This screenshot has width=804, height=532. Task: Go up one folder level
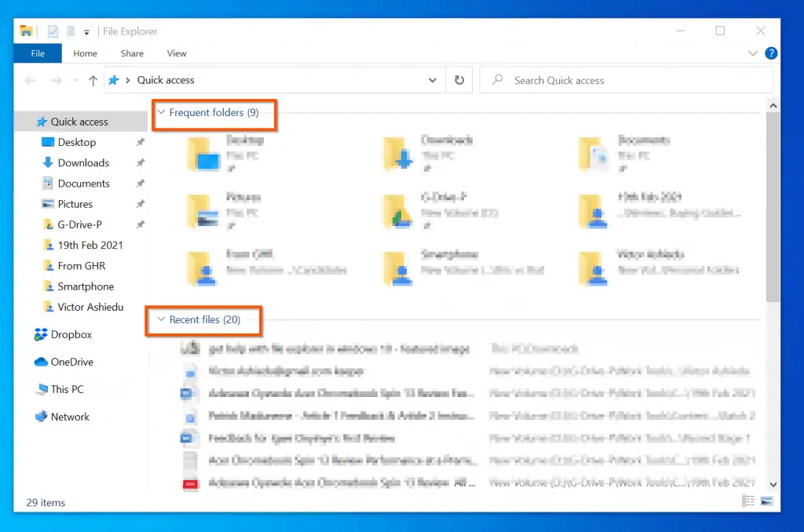[x=93, y=80]
